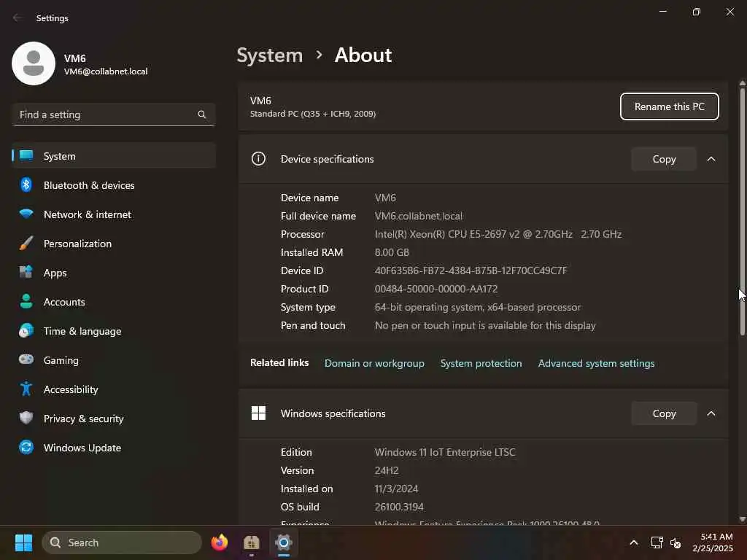Click the taskbar Search box
This screenshot has height=560, width=747.
click(x=122, y=542)
